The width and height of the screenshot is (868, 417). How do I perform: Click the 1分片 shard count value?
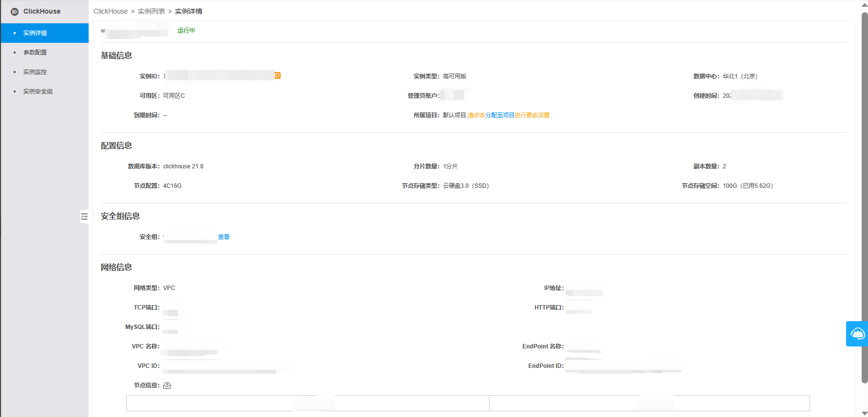(450, 166)
